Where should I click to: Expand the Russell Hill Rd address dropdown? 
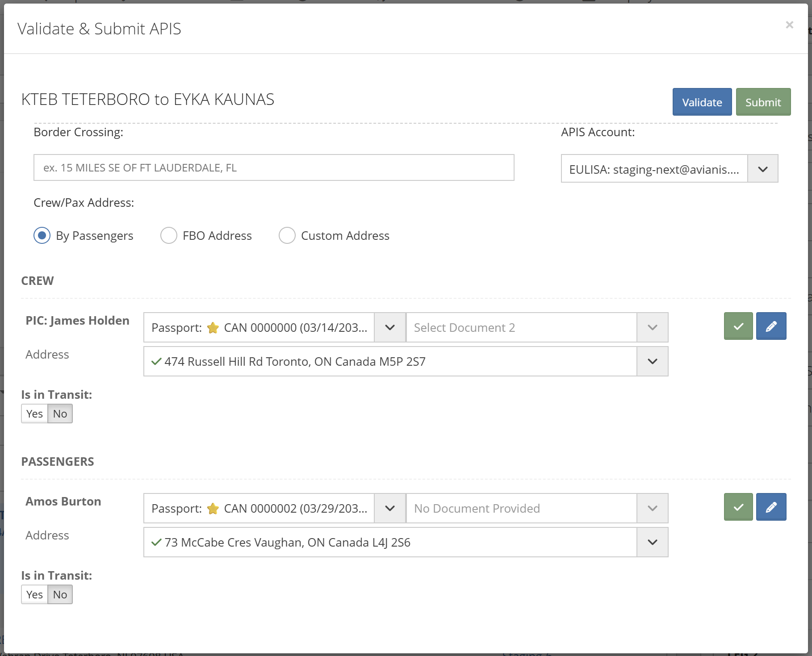[x=652, y=362]
